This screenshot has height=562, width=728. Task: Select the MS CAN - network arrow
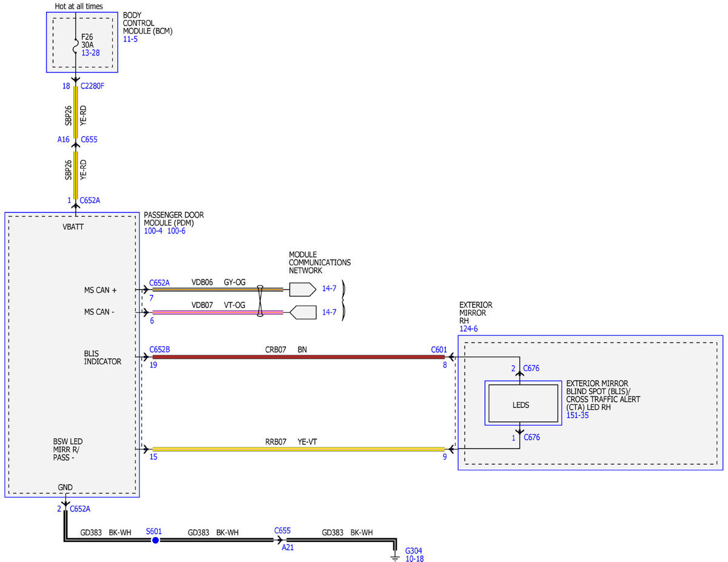pos(302,312)
